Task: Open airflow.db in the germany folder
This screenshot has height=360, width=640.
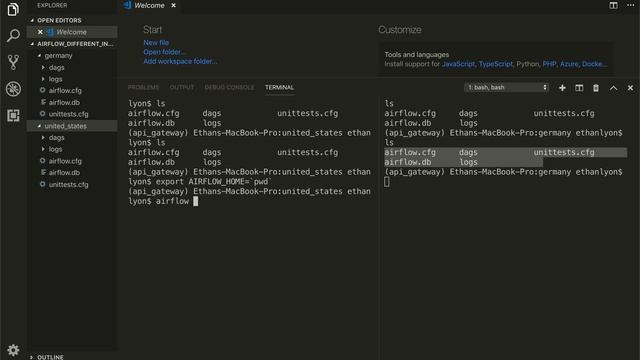Action: tap(64, 102)
